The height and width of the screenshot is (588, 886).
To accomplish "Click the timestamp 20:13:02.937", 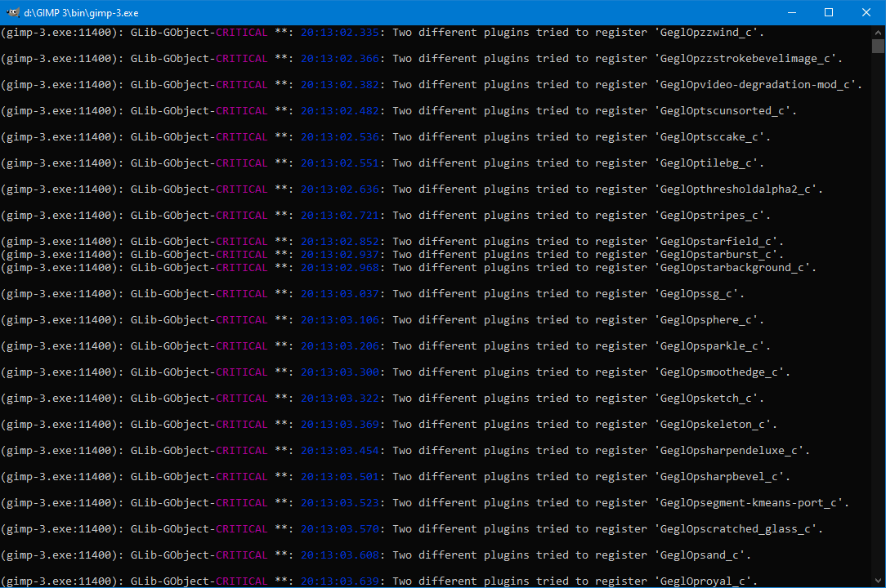I will click(339, 254).
